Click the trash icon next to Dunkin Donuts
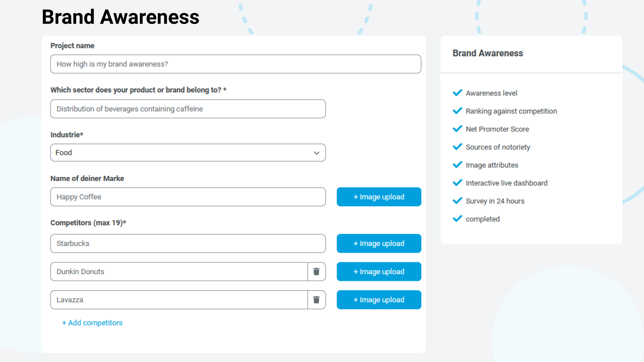This screenshot has height=362, width=644. 316,271
